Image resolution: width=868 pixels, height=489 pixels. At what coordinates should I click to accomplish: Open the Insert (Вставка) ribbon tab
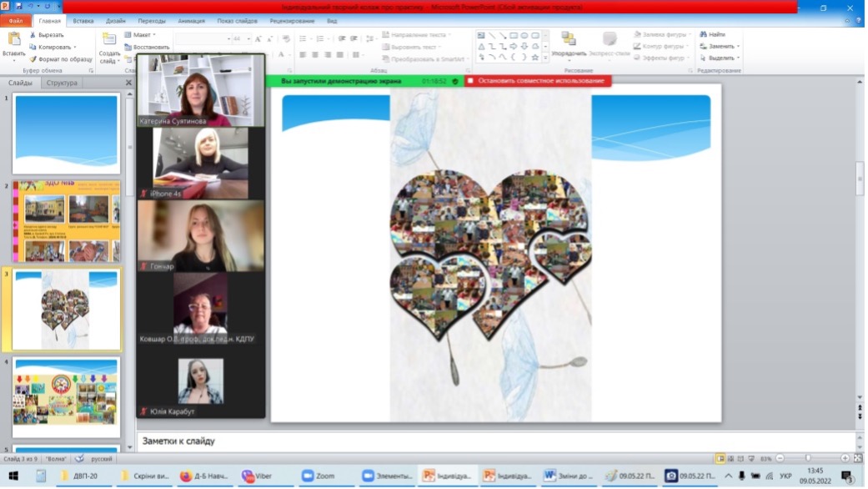point(83,20)
